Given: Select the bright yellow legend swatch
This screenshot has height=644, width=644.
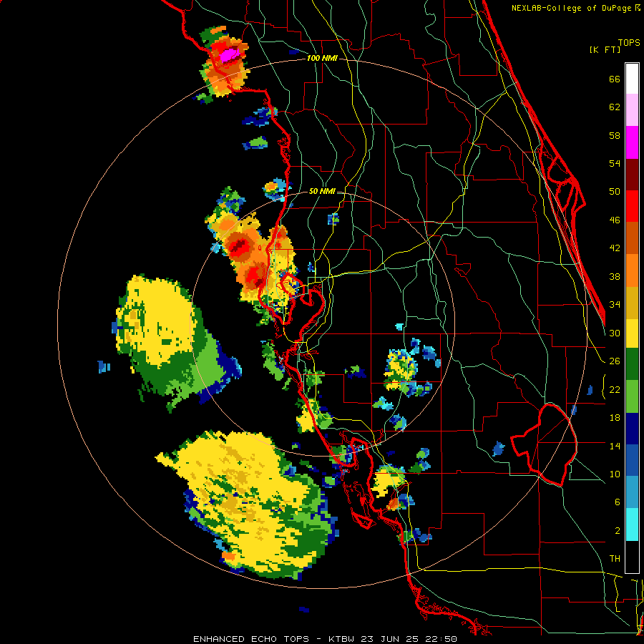Looking at the screenshot, I should (x=632, y=333).
